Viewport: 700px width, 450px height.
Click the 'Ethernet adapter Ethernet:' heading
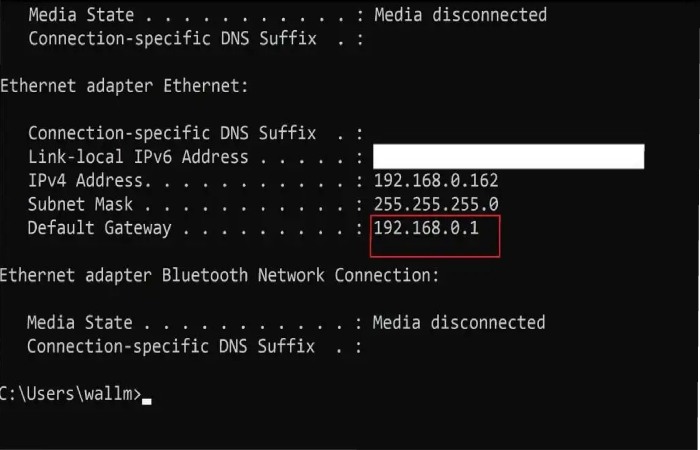(x=124, y=85)
